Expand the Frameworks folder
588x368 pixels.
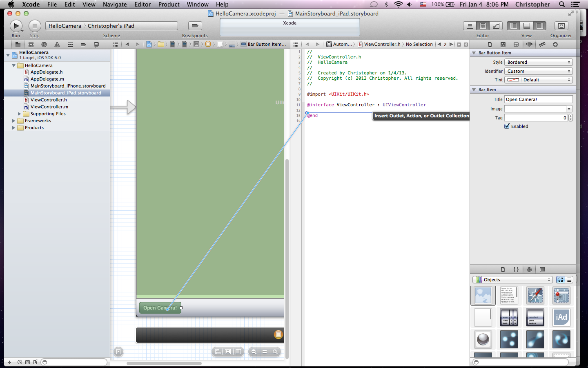point(13,121)
